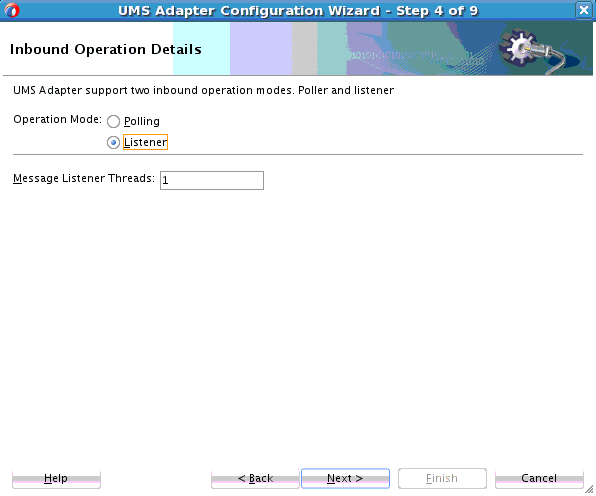Click the disabled Finish button
596x496 pixels.
[442, 479]
